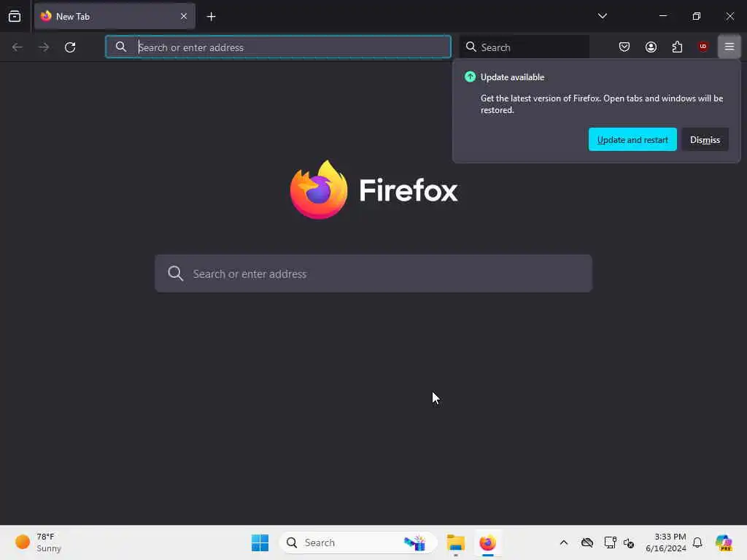Click the muted volume tray icon
Viewport: 747px width, 560px height.
click(629, 542)
